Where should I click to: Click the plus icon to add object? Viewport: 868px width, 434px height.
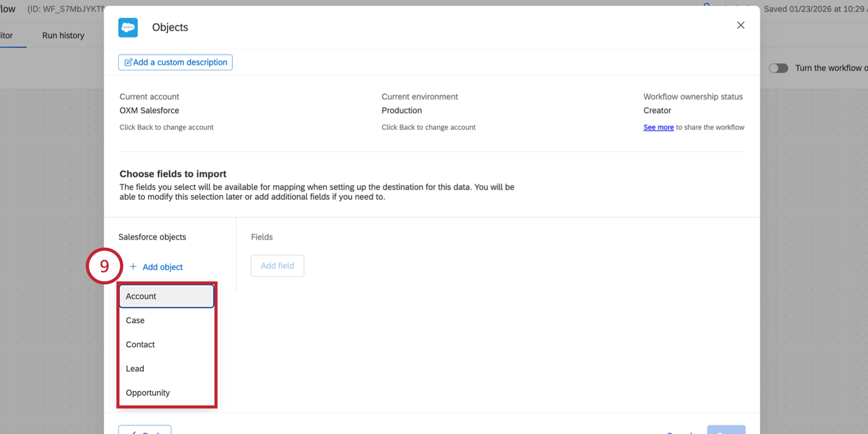133,267
